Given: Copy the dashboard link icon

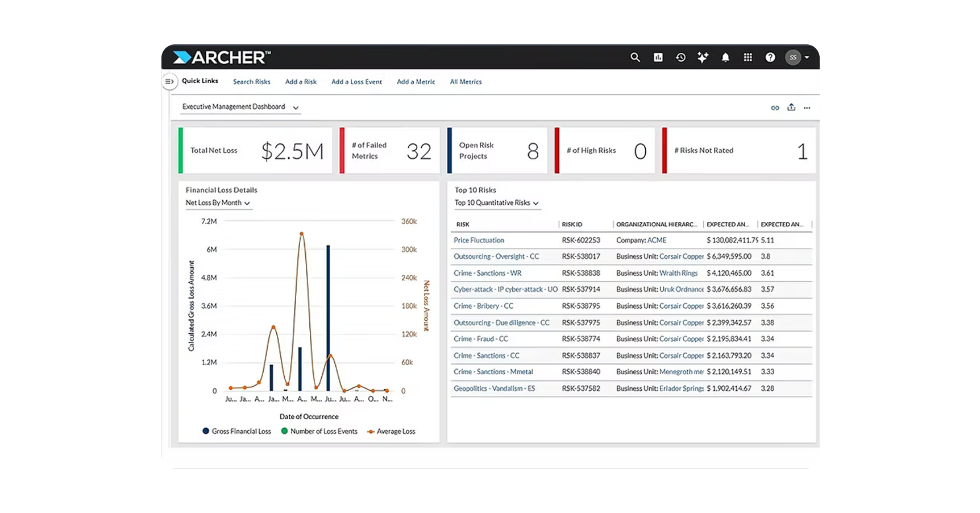Looking at the screenshot, I should click(775, 107).
